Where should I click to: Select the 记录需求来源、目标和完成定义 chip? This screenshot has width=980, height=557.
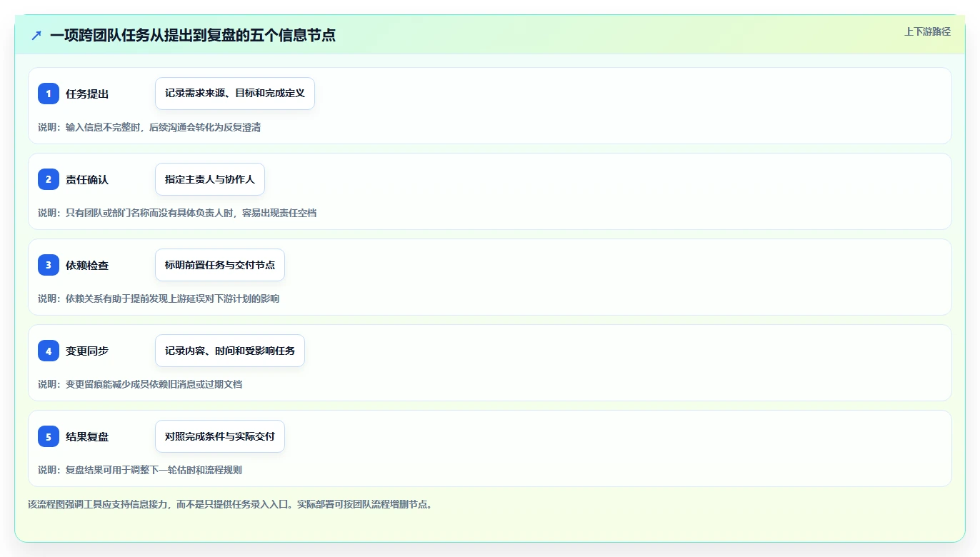click(x=235, y=94)
